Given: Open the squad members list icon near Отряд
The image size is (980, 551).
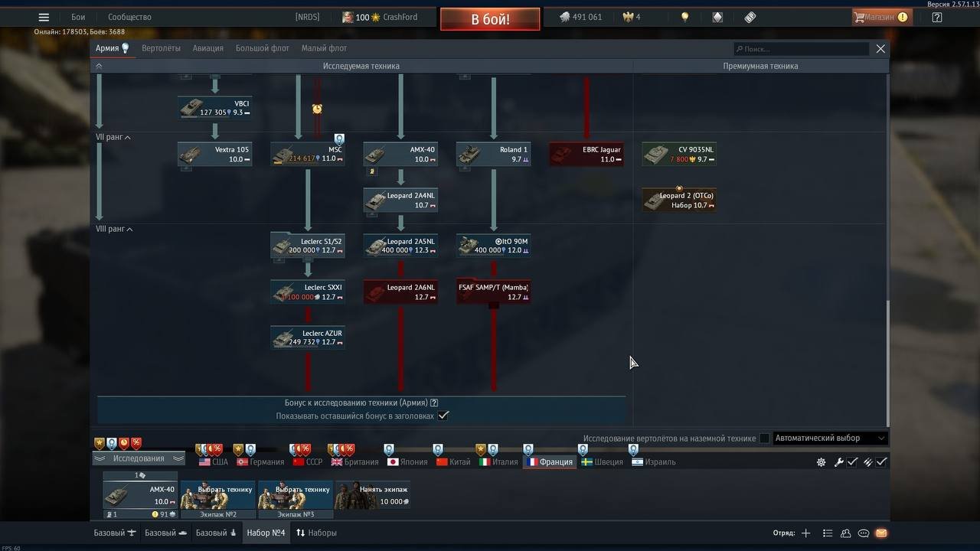Looking at the screenshot, I should 828,533.
